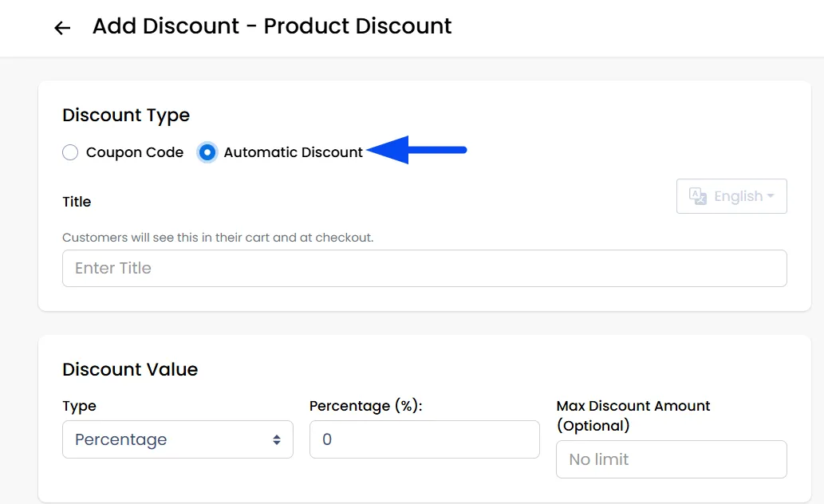824x504 pixels.
Task: Click the No limit max discount field
Action: [672, 459]
